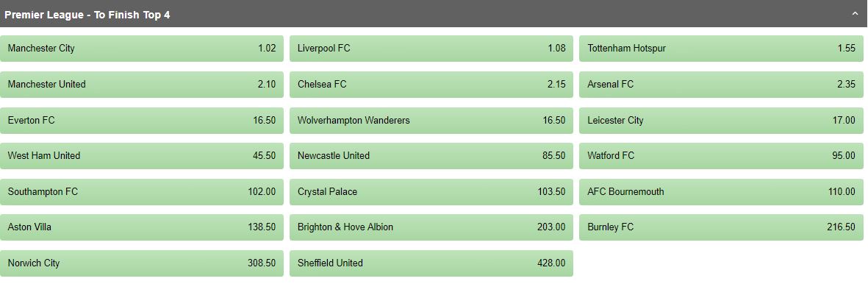This screenshot has width=868, height=284.
Task: Add Arsenal FC 2.35 to betslip
Action: 721,85
